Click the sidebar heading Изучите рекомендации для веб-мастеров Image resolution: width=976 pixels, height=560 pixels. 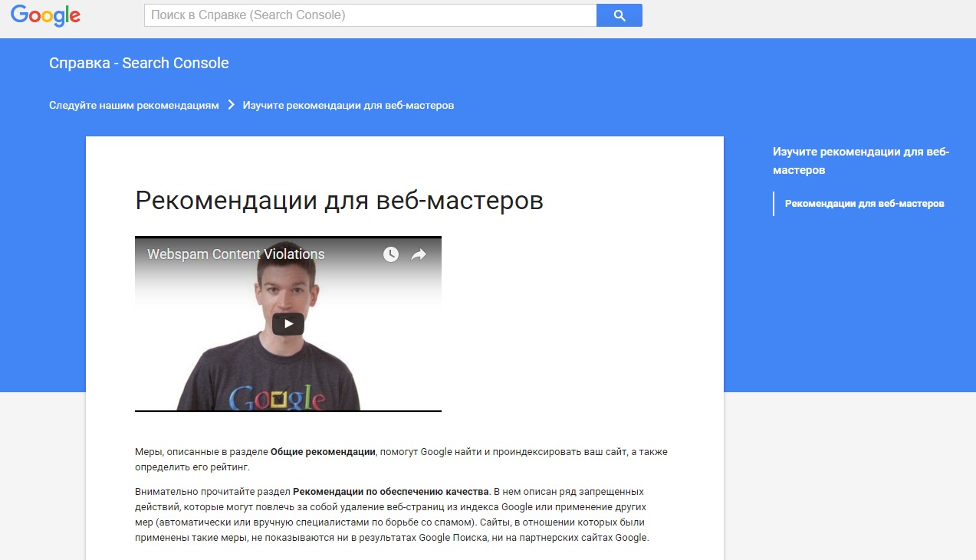[x=861, y=161]
